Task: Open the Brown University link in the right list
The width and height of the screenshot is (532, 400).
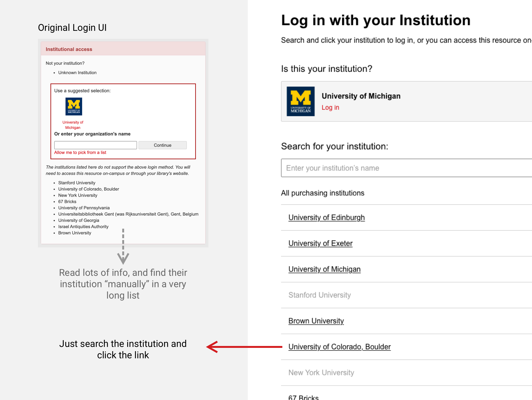Action: click(x=316, y=321)
